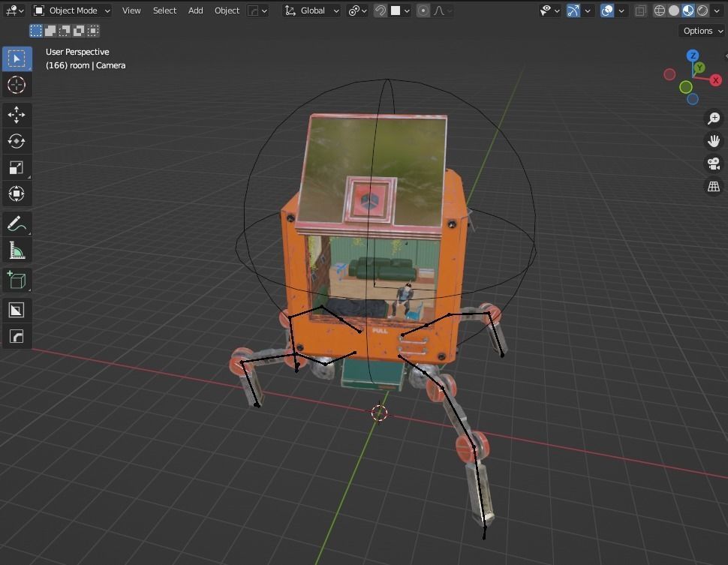This screenshot has width=728, height=565.
Task: Click the hand pan view button
Action: click(714, 141)
